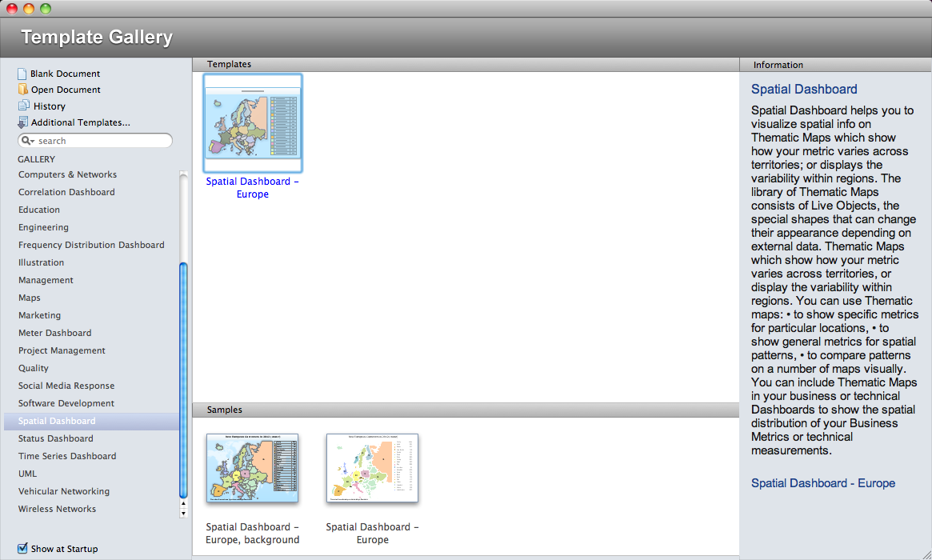The width and height of the screenshot is (932, 560).
Task: Close the Template Gallery window
Action: pyautogui.click(x=12, y=8)
